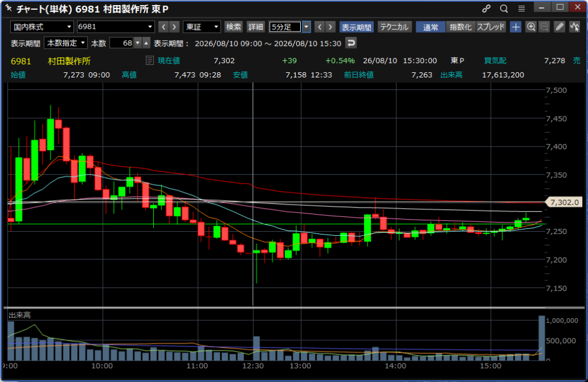The width and height of the screenshot is (588, 382).
Task: Click the 前日終値 7,263 value
Action: click(422, 75)
